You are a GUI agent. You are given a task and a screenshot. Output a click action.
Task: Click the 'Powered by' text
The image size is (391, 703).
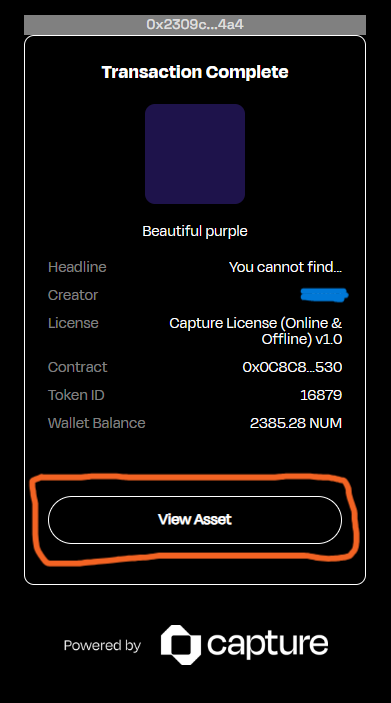(x=102, y=645)
